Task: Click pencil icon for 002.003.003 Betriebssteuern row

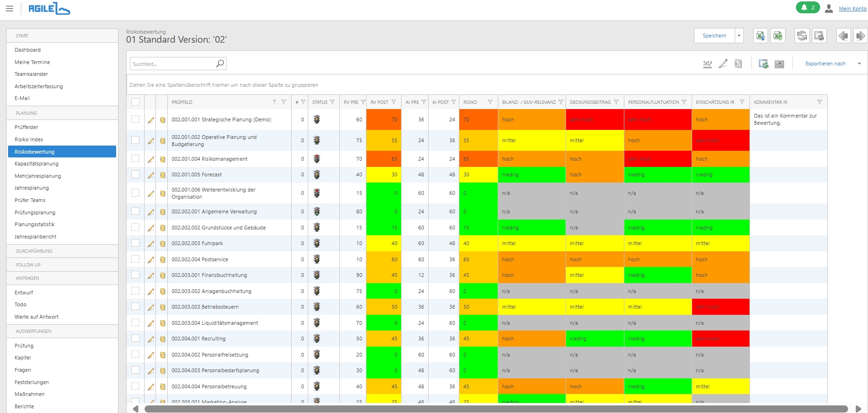Action: (151, 307)
